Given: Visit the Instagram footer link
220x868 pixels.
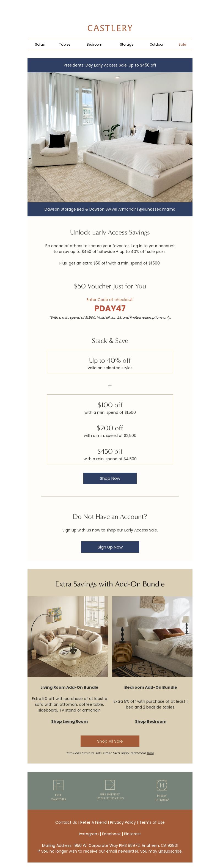Looking at the screenshot, I should tap(89, 834).
